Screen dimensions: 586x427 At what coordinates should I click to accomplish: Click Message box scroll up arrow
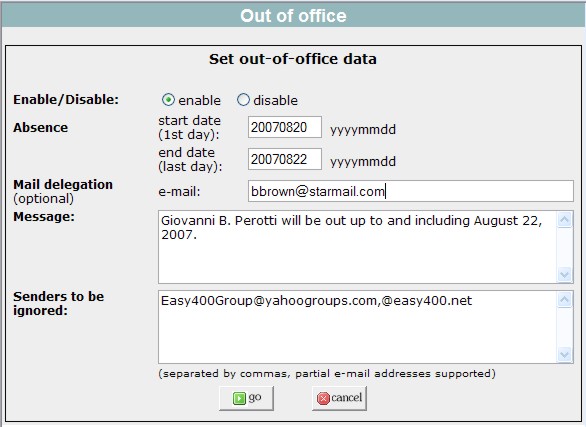[564, 220]
